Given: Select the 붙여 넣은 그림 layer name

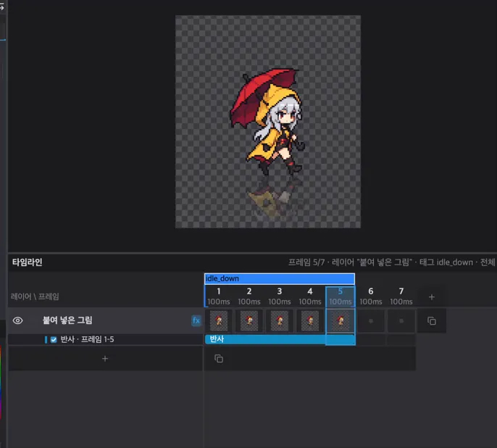Looking at the screenshot, I should pos(67,320).
